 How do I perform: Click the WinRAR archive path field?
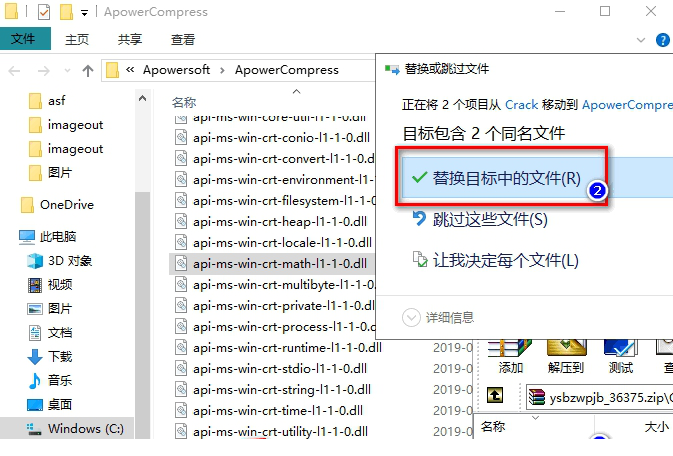(x=599, y=397)
